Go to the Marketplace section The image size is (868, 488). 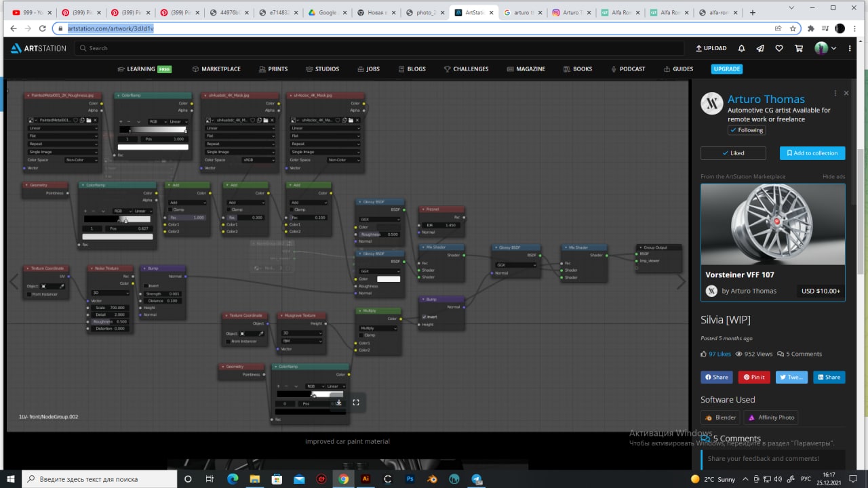click(x=216, y=69)
